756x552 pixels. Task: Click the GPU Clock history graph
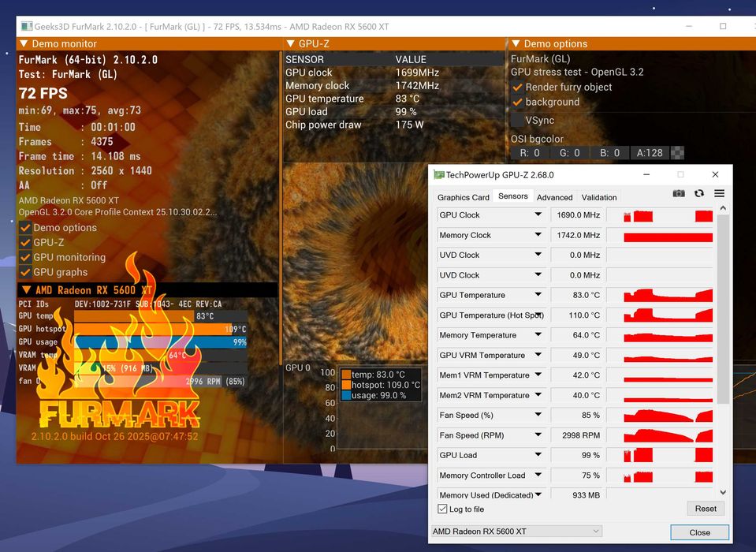point(660,215)
